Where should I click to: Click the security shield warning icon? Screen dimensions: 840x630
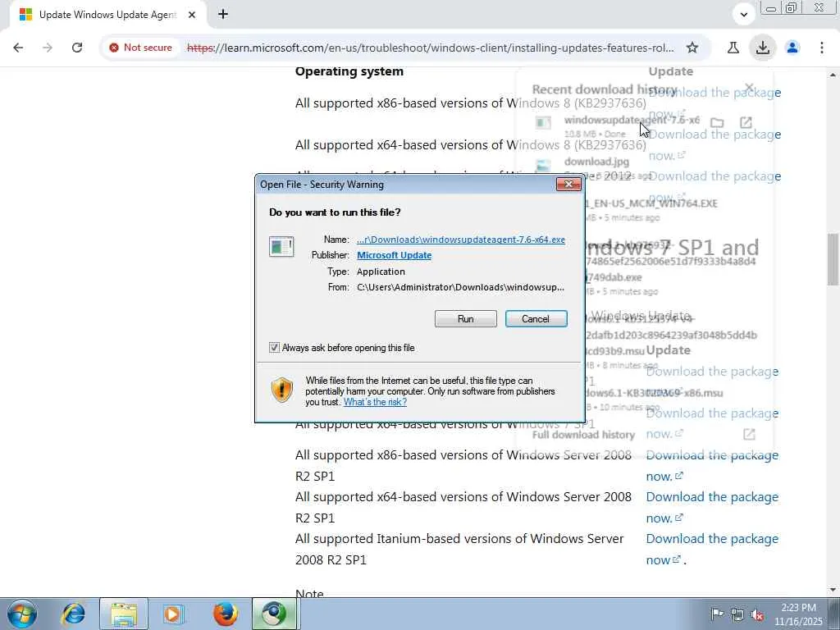[282, 390]
